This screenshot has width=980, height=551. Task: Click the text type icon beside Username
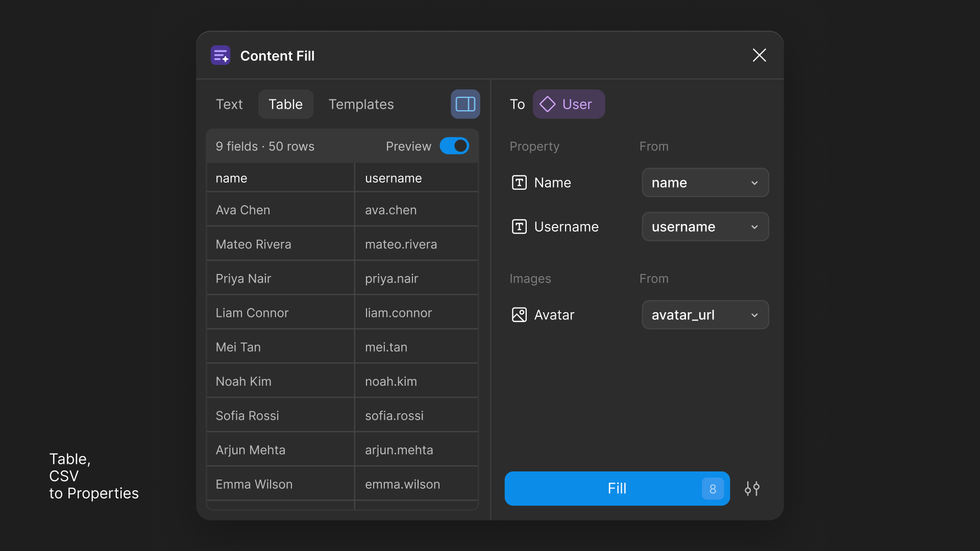tap(519, 227)
